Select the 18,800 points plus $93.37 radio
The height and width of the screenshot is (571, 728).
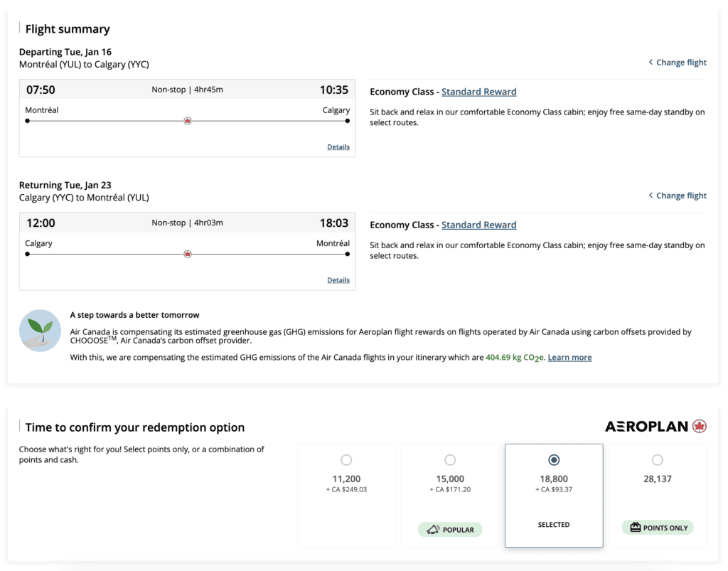[554, 460]
